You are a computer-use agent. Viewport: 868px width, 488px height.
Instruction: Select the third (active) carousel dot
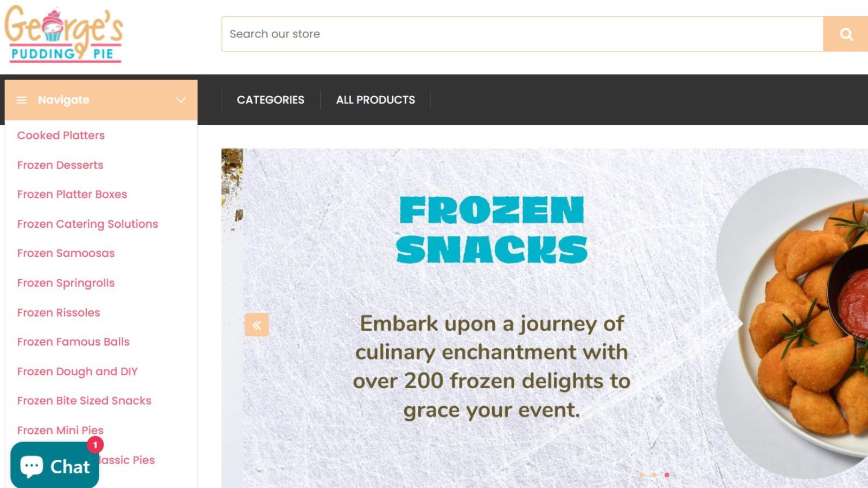[x=667, y=475]
